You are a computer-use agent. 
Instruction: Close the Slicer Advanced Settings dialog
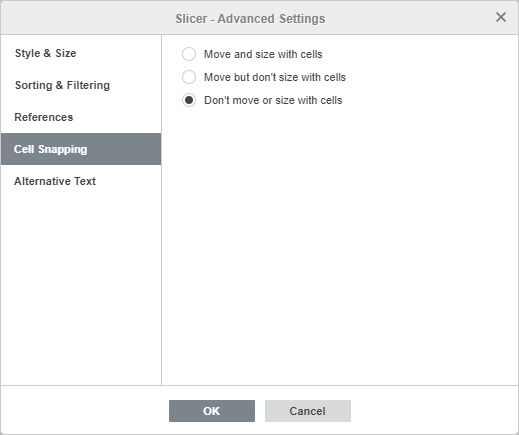coord(501,17)
